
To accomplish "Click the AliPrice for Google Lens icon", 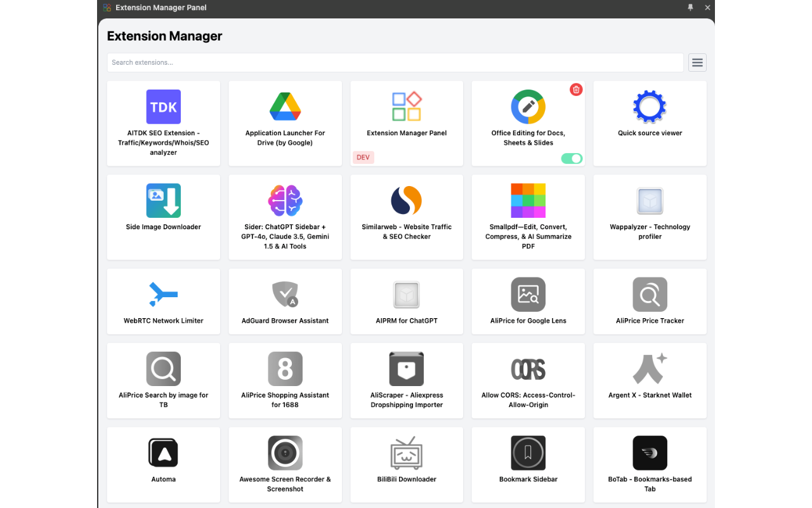I will (528, 295).
